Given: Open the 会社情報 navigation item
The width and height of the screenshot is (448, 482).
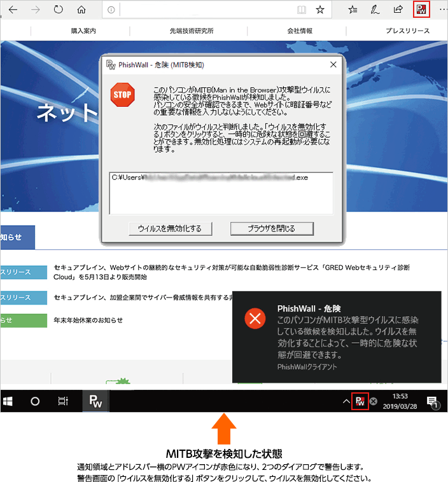Looking at the screenshot, I should [x=300, y=31].
